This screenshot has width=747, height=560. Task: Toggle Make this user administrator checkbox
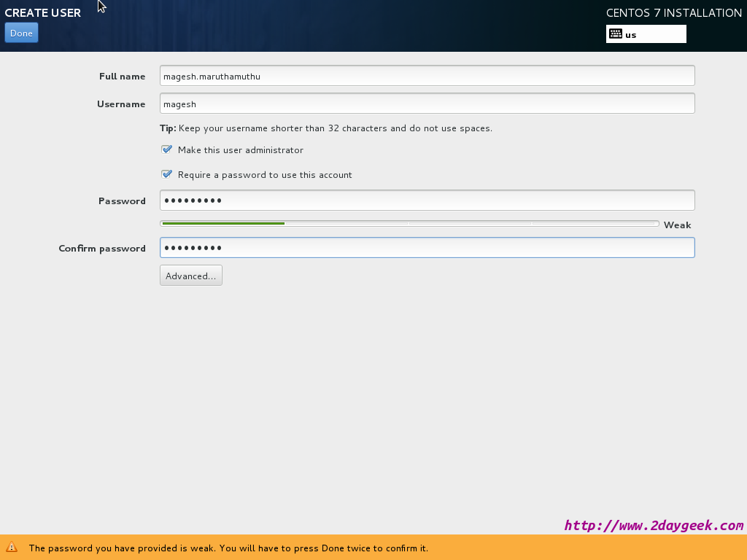pos(166,149)
